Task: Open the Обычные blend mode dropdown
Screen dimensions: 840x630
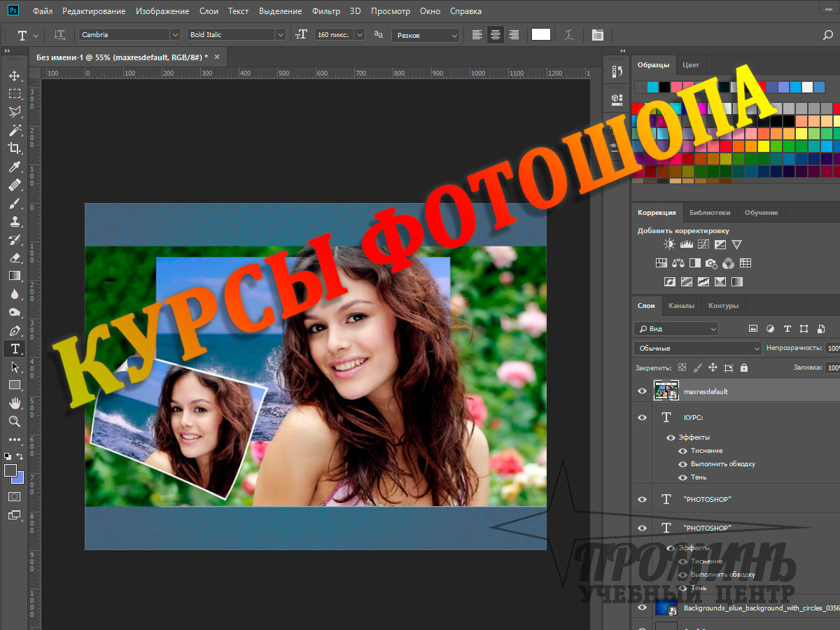Action: pos(698,348)
